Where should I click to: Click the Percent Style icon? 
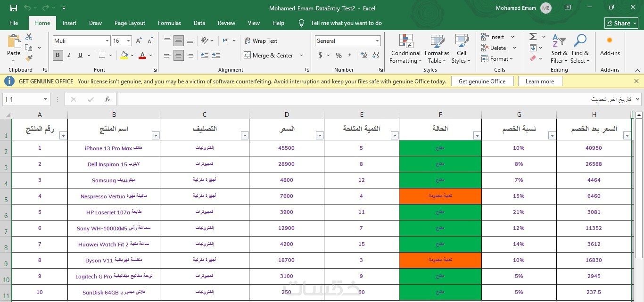click(x=339, y=55)
